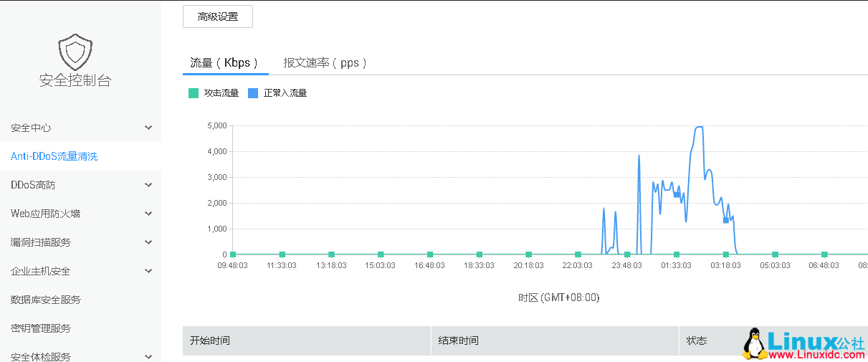Click the 5,000 Kbps traffic peak

pyautogui.click(x=700, y=127)
